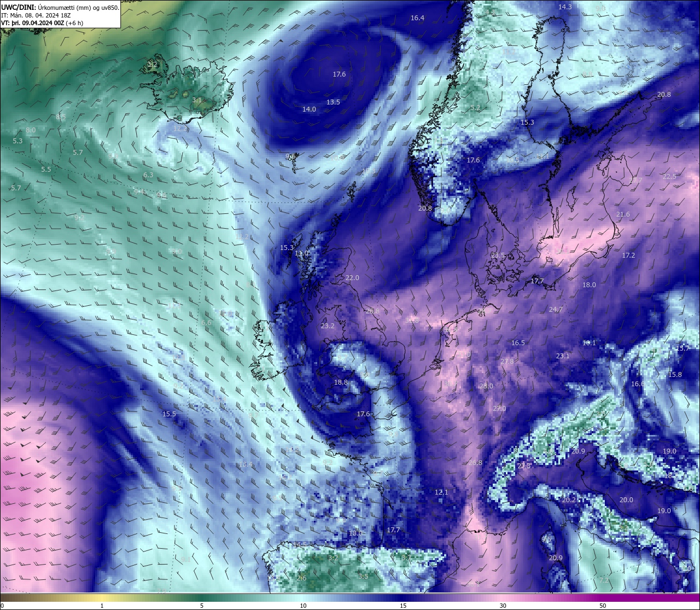
Task: Click the map value '22.5'
Action: click(x=669, y=177)
